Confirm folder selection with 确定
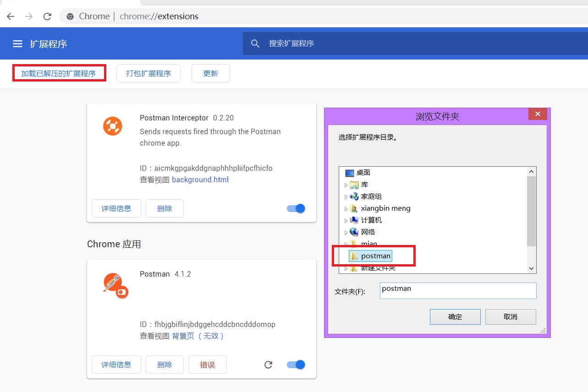Image resolution: width=588 pixels, height=392 pixels. click(455, 317)
